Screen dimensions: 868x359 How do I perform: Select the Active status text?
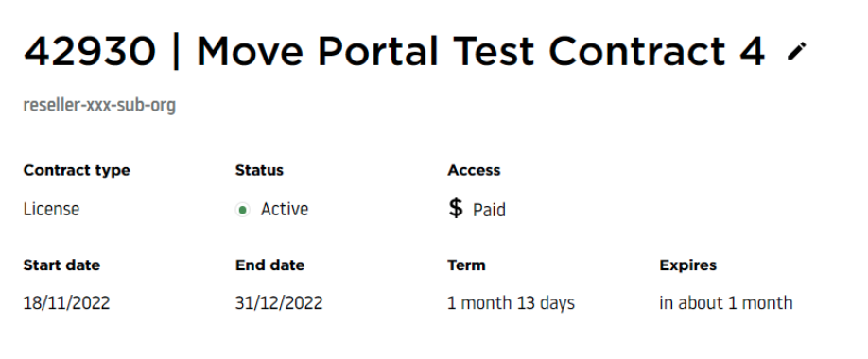coord(285,209)
